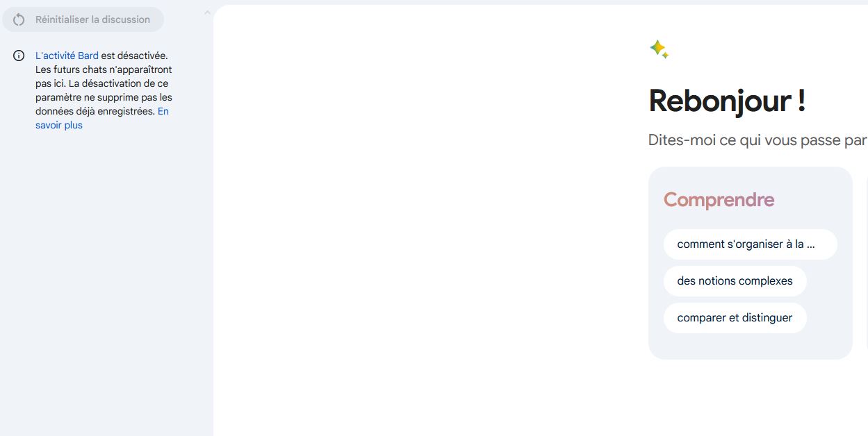Select the "Réinitialiser la discussion" button label

click(x=92, y=19)
